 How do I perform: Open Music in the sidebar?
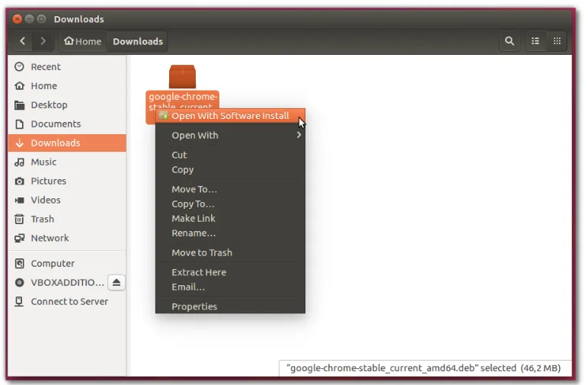pos(67,162)
